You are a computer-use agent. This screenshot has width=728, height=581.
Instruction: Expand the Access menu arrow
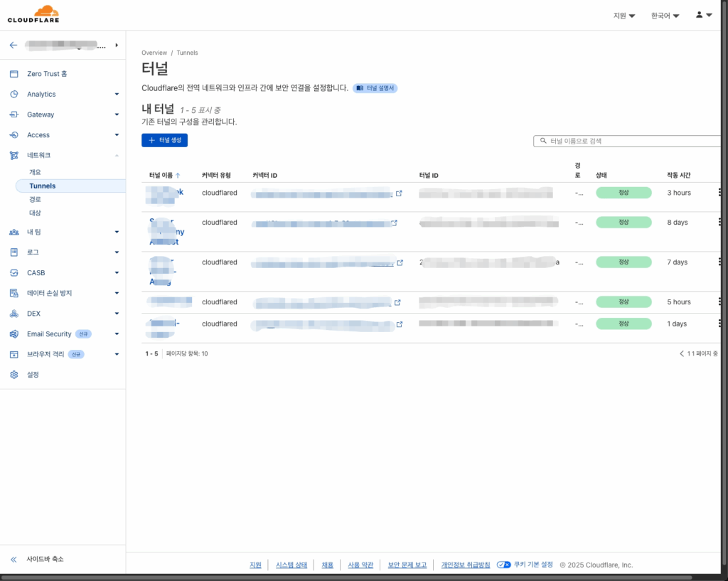[x=117, y=135]
